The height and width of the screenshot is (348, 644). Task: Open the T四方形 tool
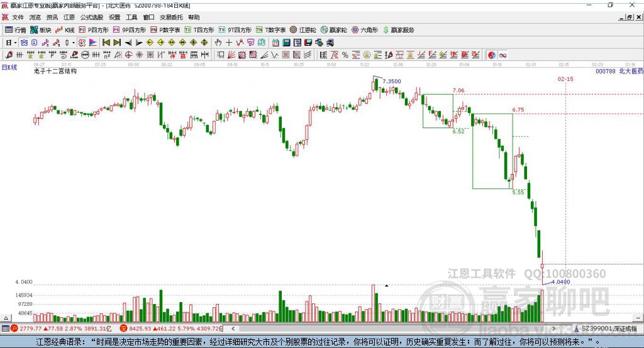(199, 30)
